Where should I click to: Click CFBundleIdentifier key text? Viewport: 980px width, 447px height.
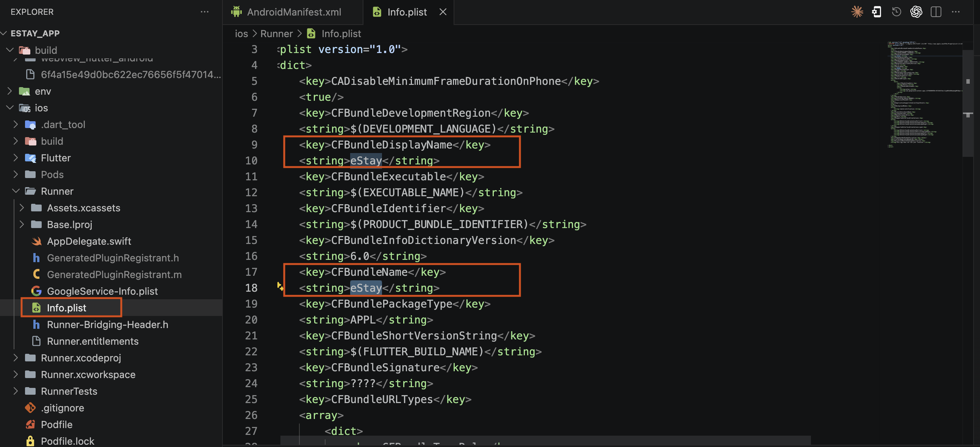(388, 208)
